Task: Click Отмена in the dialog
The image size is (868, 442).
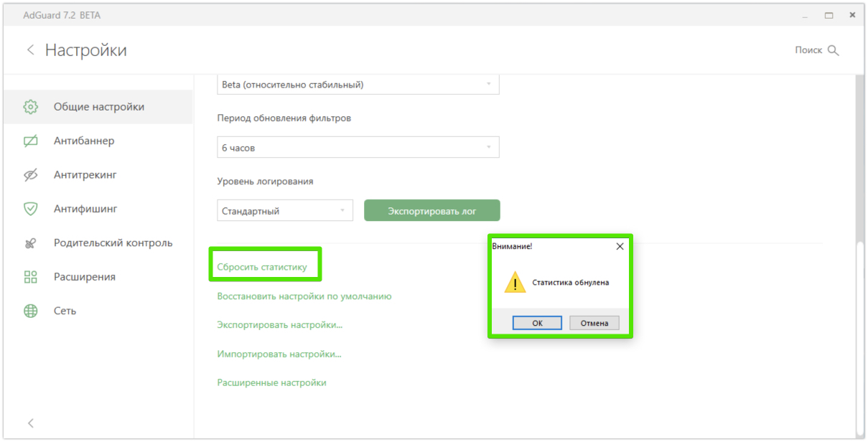Action: 594,323
